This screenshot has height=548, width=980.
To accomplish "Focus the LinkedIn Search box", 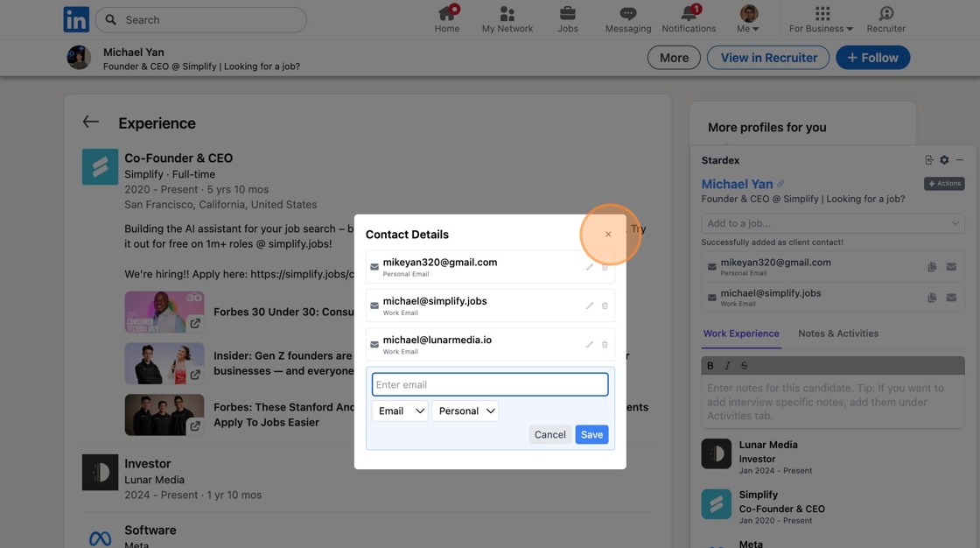I will point(201,20).
